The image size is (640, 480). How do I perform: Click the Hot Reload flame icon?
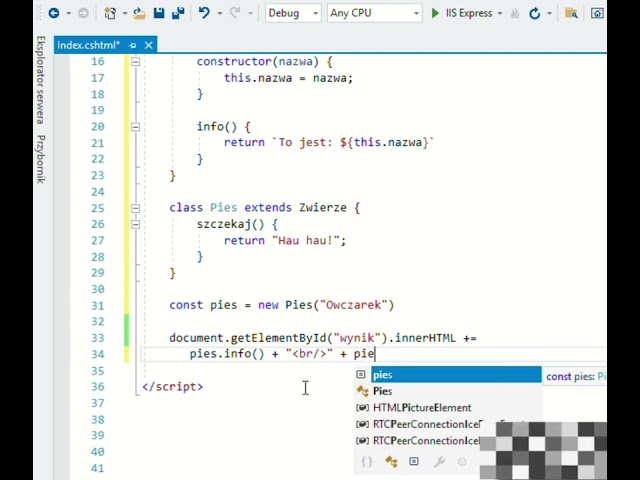click(x=515, y=14)
